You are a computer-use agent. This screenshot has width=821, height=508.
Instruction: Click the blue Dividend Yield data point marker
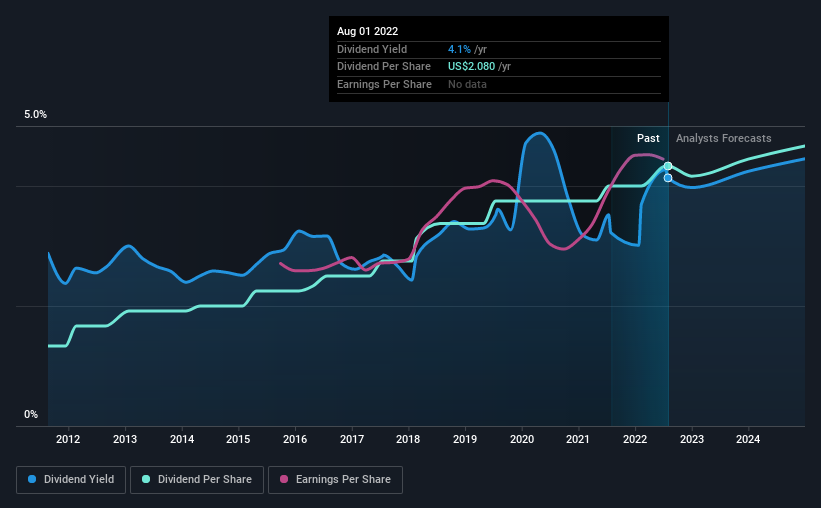click(x=668, y=178)
